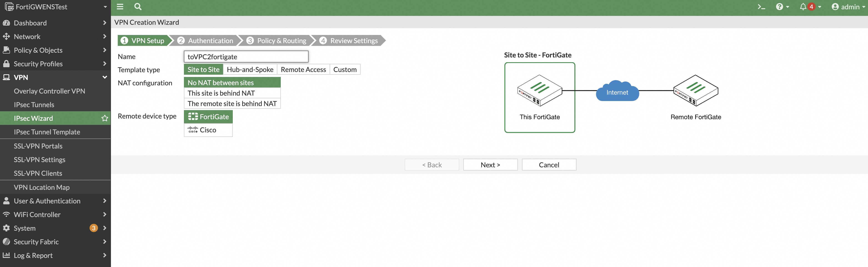Toggle the hamburger menu icon
Screen dimensions: 868x267
pos(120,7)
